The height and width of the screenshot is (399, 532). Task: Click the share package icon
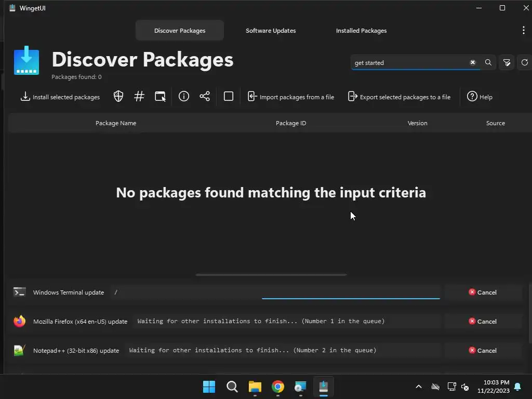205,97
